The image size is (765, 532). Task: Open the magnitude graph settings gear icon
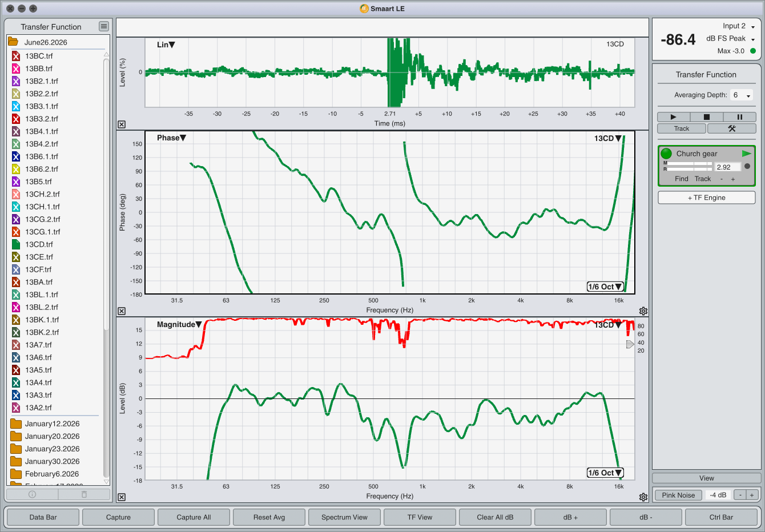point(643,497)
